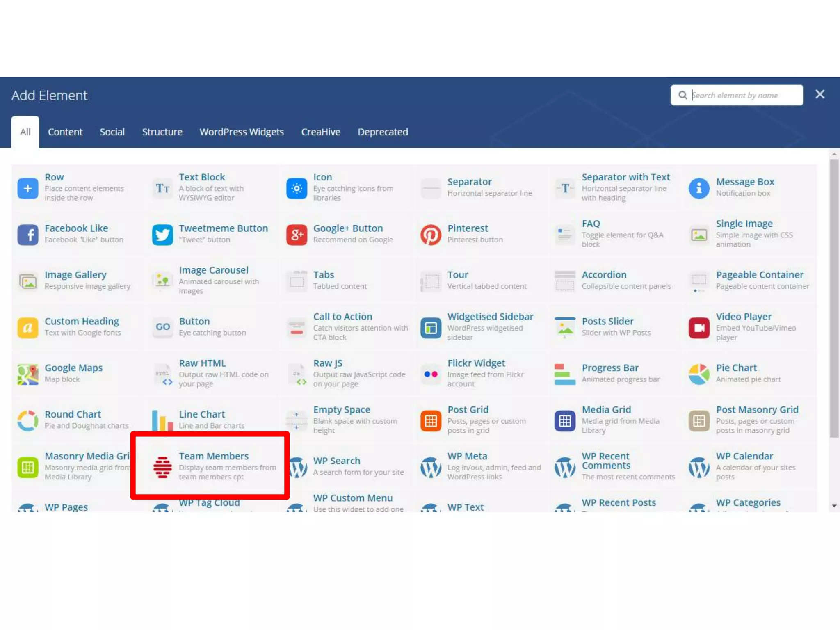
Task: Select the Tweetmeme Button Twitter icon
Action: point(162,235)
